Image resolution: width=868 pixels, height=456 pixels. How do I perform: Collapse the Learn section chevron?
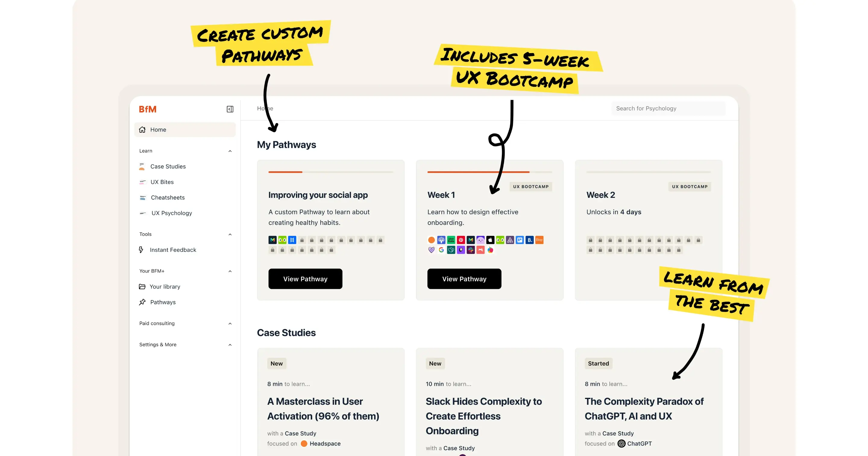click(230, 151)
